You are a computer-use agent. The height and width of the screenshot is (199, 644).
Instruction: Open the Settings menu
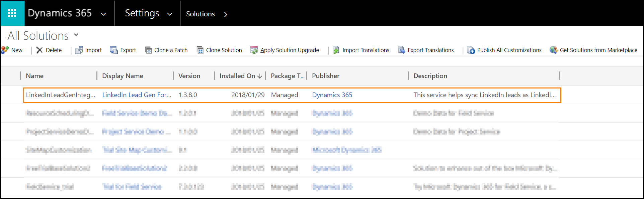[142, 13]
